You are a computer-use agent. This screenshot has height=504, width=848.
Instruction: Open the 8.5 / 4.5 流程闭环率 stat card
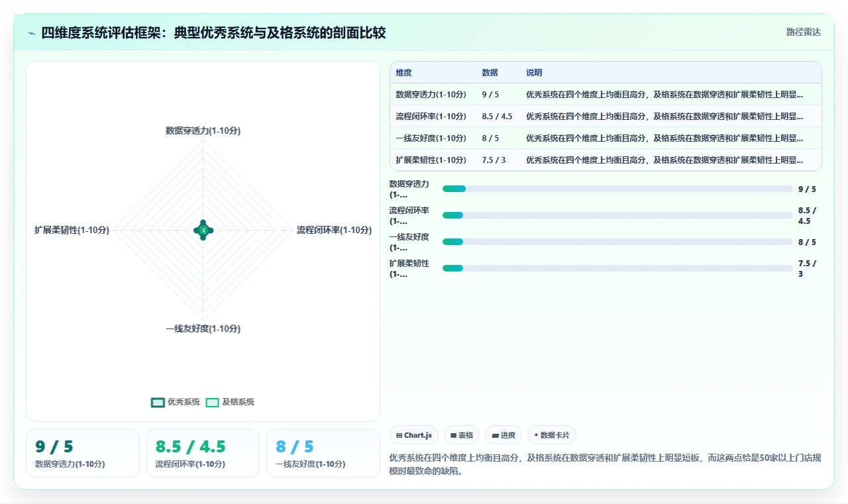(x=203, y=453)
